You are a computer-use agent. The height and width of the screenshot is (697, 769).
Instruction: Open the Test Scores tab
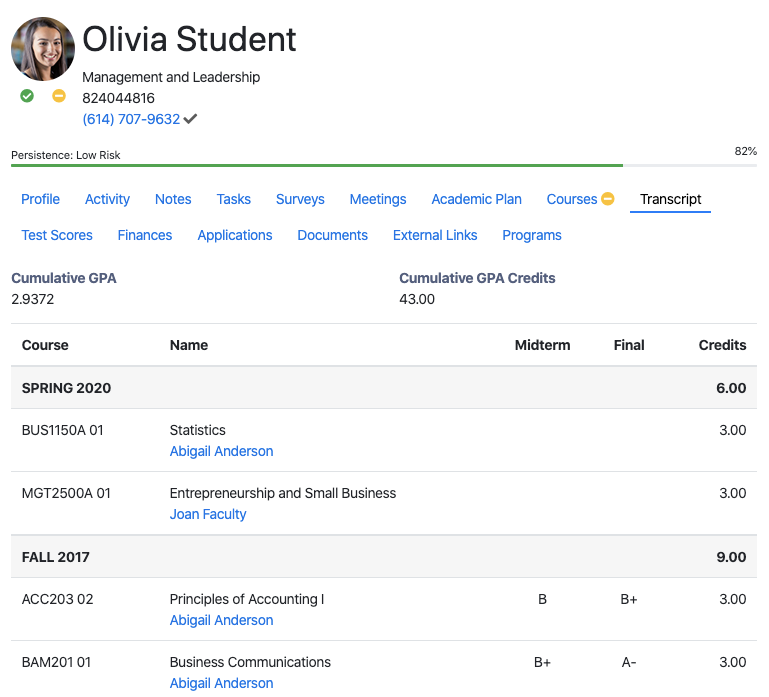click(x=57, y=235)
